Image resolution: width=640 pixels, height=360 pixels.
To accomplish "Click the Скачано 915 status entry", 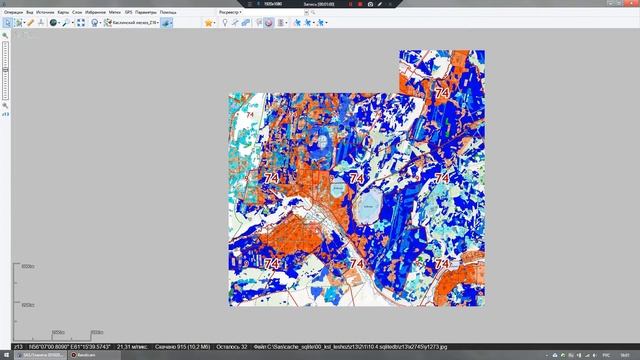I will click(182, 347).
